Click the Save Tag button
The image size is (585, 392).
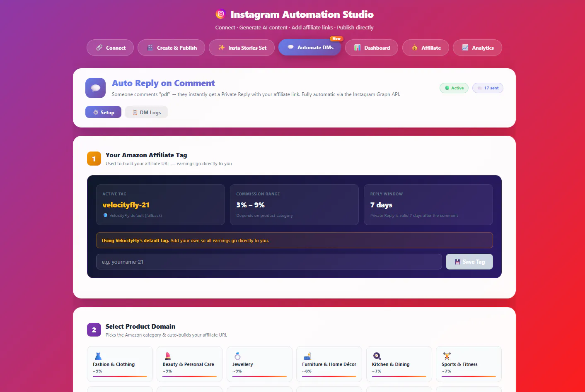pos(469,262)
